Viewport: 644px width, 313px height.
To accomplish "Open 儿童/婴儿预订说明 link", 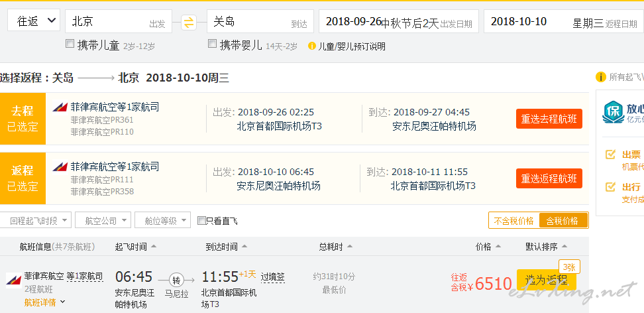I will pyautogui.click(x=352, y=46).
